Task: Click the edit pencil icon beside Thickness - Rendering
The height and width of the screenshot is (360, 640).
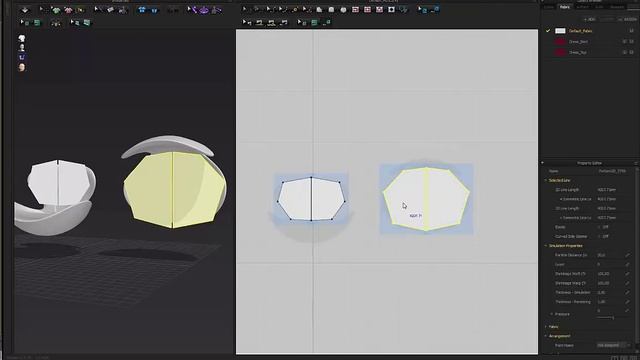Action: pyautogui.click(x=627, y=302)
